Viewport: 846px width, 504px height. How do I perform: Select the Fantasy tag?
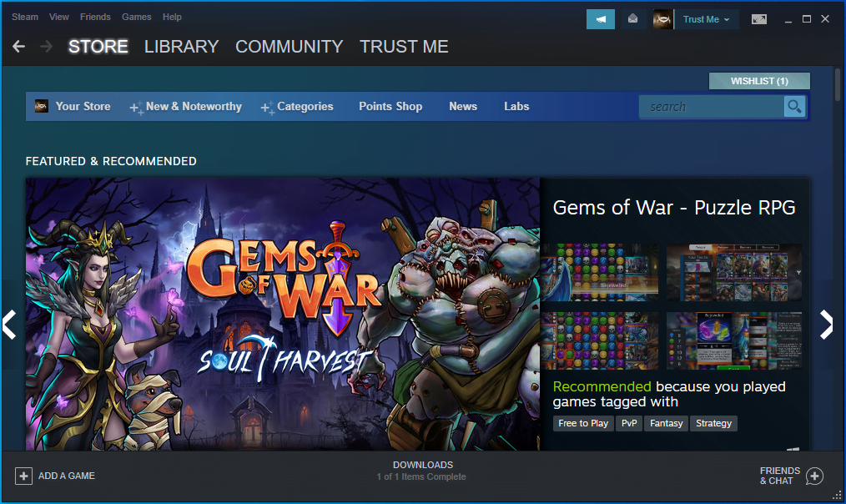(667, 424)
